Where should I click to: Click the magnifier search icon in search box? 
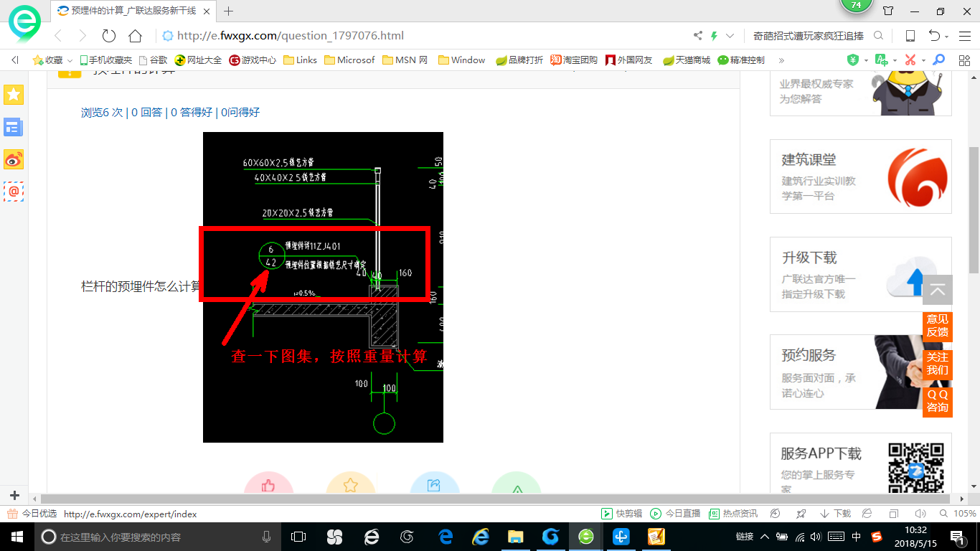coord(878,36)
